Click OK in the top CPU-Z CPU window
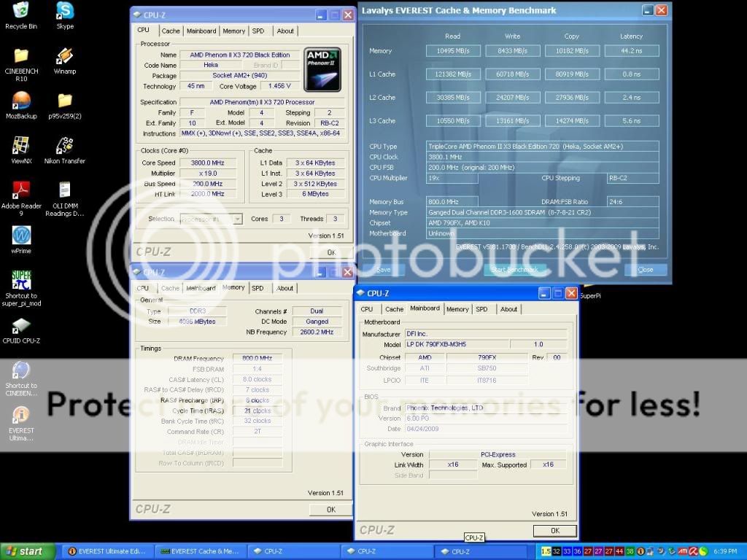The height and width of the screenshot is (560, 747). (x=331, y=252)
